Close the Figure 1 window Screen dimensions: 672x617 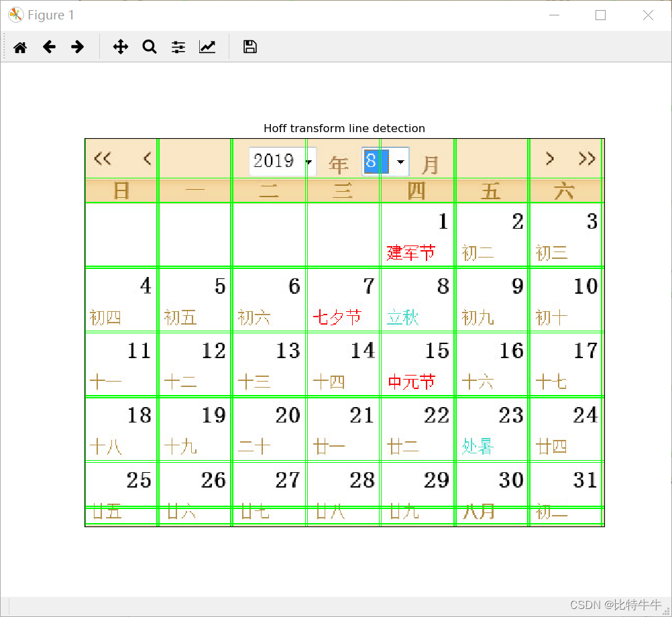648,15
